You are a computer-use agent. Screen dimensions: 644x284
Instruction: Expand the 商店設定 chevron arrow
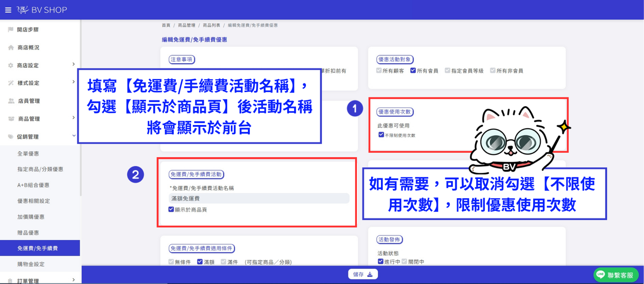click(74, 64)
